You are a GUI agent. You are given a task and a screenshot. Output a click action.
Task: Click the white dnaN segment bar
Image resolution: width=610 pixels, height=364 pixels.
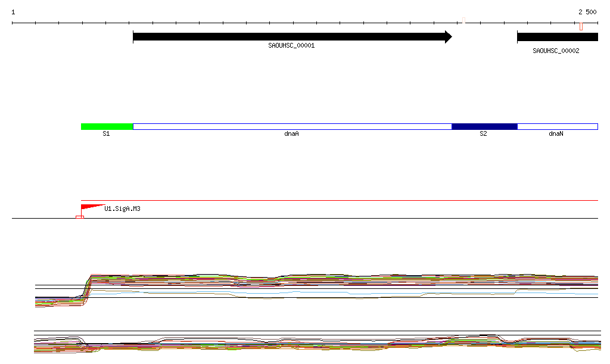pos(557,126)
